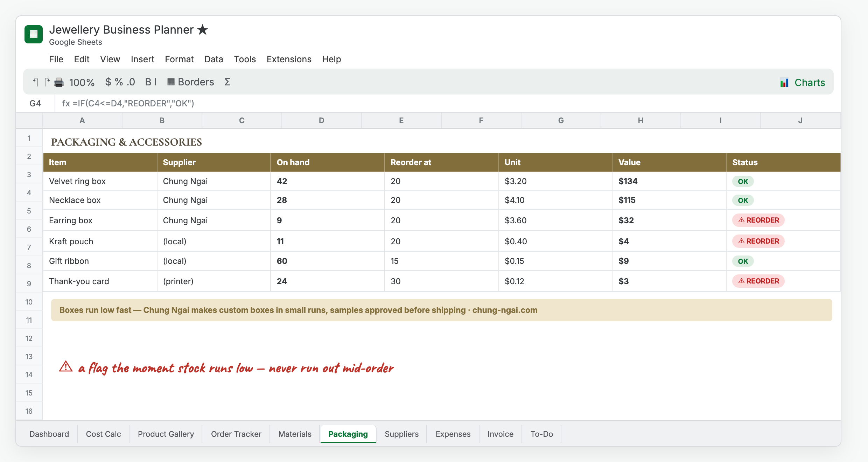
Task: Open the Borders tool
Action: point(191,82)
